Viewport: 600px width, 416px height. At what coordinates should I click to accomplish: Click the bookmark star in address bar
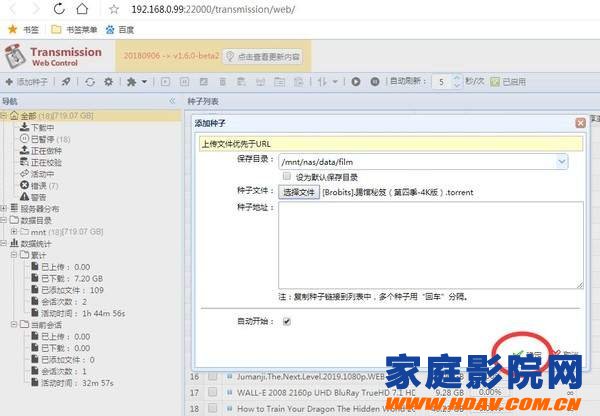(114, 9)
